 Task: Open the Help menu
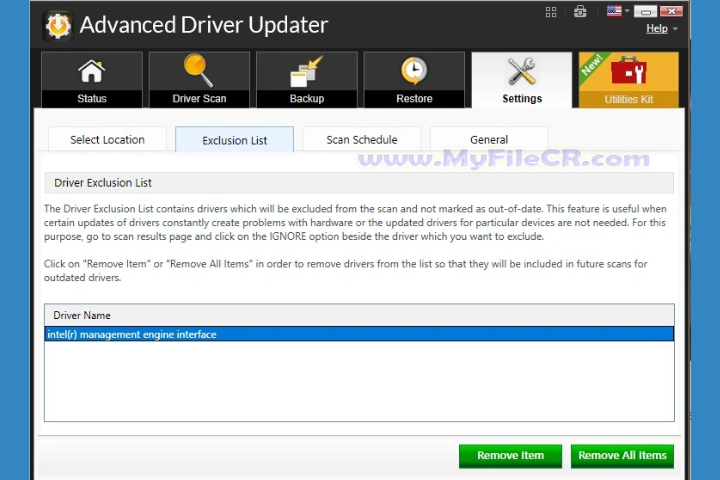tap(661, 28)
